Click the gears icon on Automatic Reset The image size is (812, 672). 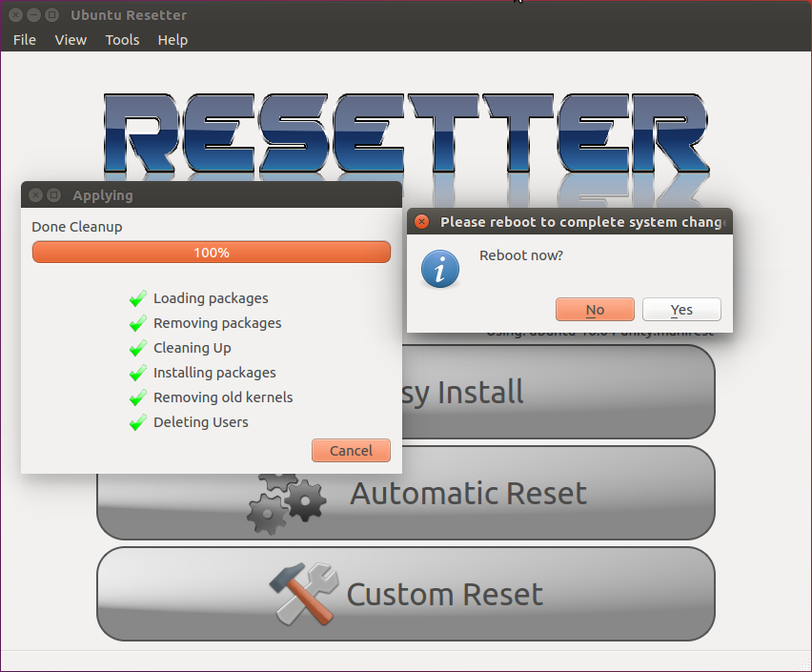(286, 503)
